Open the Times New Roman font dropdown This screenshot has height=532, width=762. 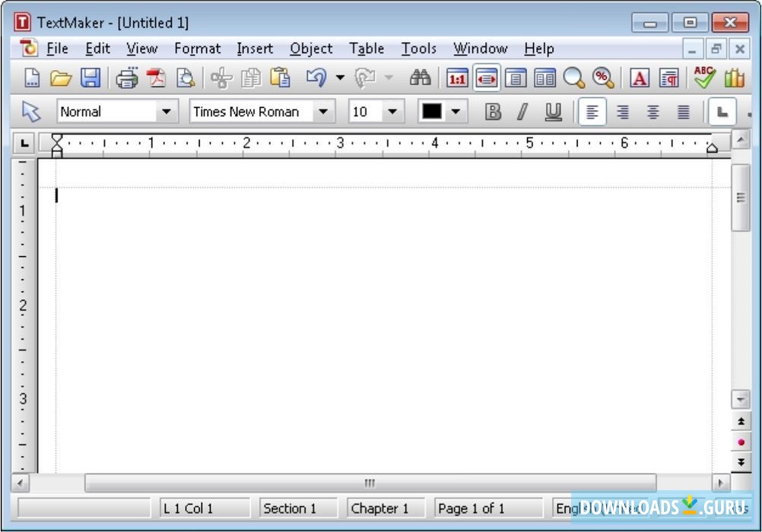tap(322, 112)
